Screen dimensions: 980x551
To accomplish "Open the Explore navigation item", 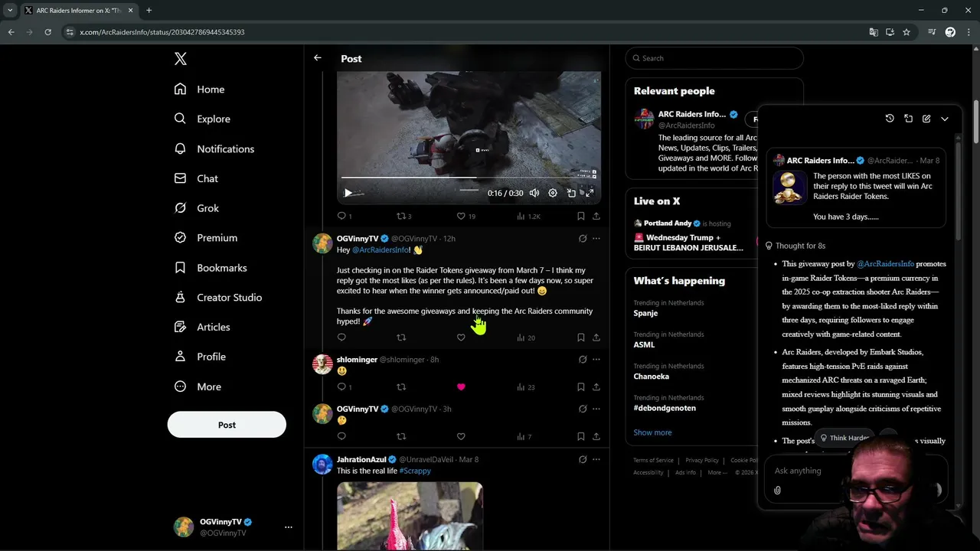I will (203, 119).
